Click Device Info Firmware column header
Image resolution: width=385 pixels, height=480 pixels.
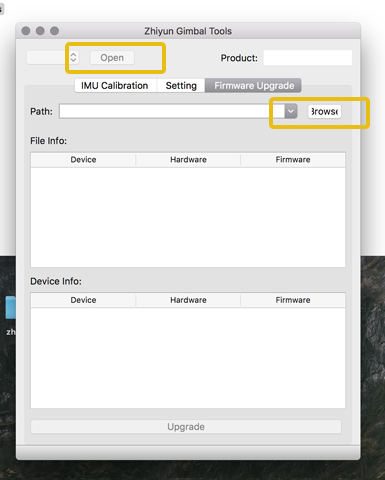coord(293,300)
